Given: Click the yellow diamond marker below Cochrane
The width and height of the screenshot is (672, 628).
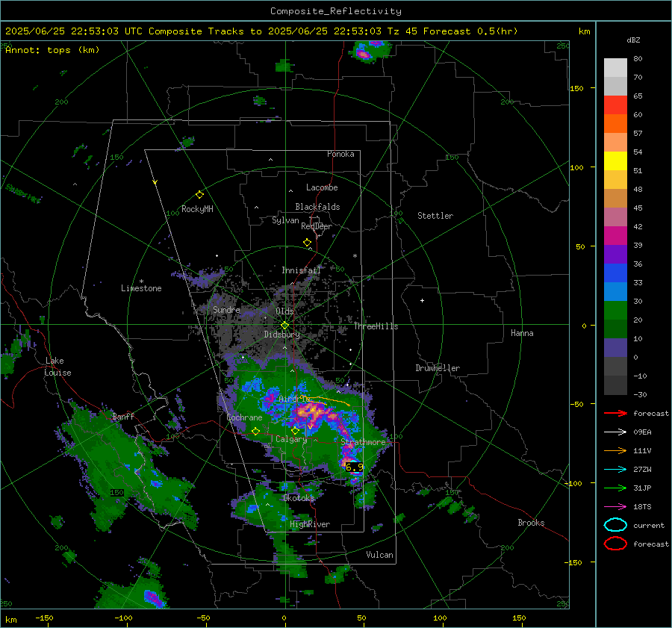Looking at the screenshot, I should pyautogui.click(x=255, y=431).
